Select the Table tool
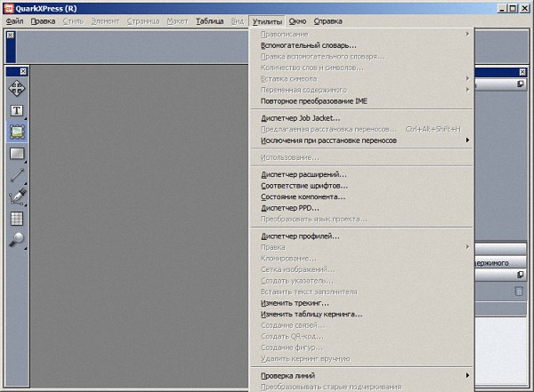The width and height of the screenshot is (534, 392). (17, 218)
